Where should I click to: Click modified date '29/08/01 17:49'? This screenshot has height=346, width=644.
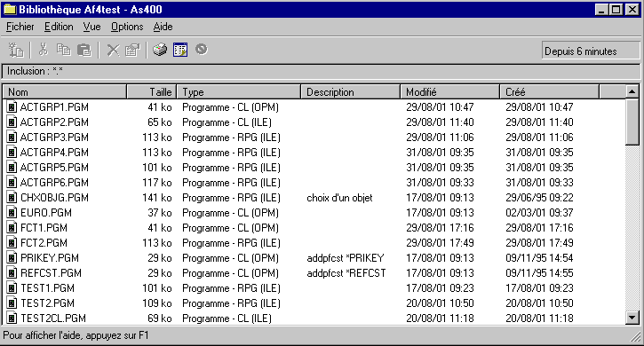coord(440,243)
